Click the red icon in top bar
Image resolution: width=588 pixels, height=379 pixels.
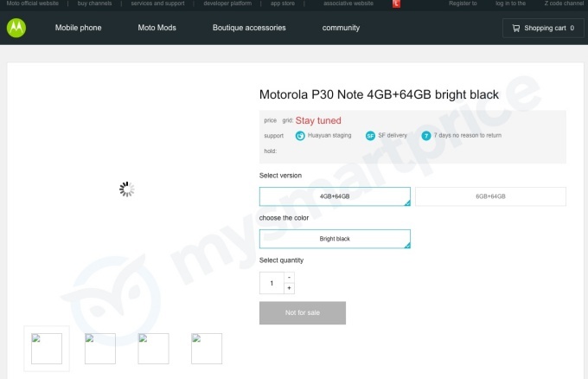tap(396, 3)
